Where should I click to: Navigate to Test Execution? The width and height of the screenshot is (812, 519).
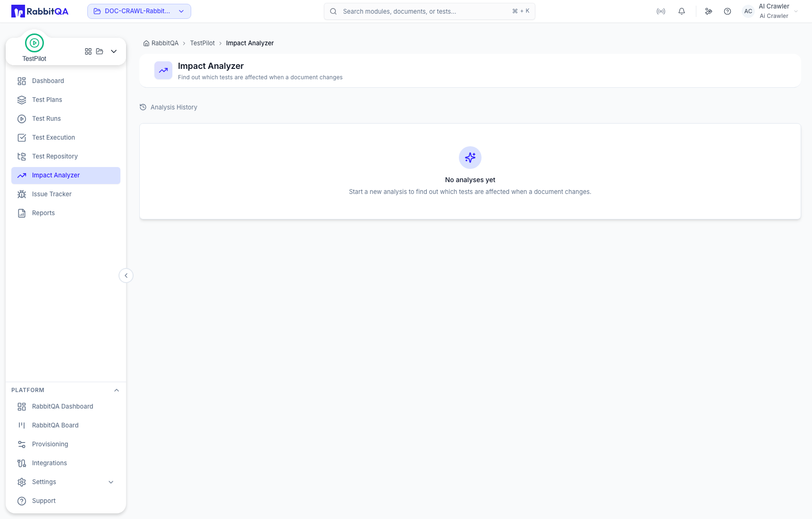[66, 138]
